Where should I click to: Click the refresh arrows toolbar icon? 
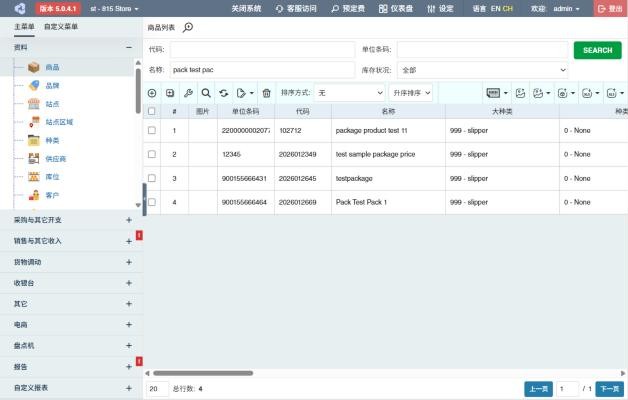pos(224,93)
